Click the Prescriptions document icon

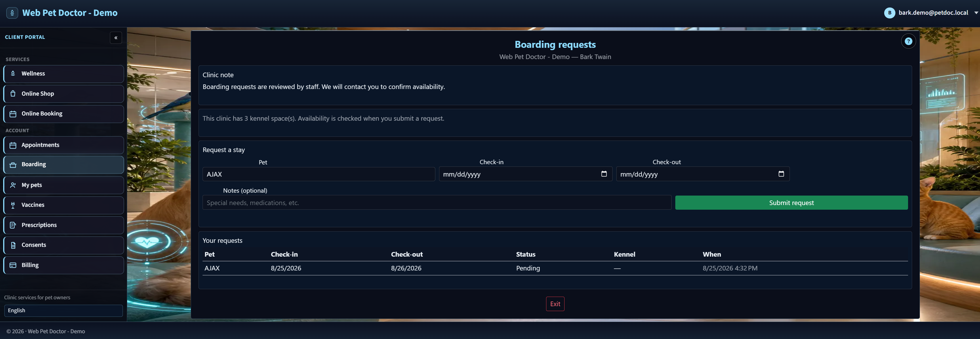coord(13,225)
